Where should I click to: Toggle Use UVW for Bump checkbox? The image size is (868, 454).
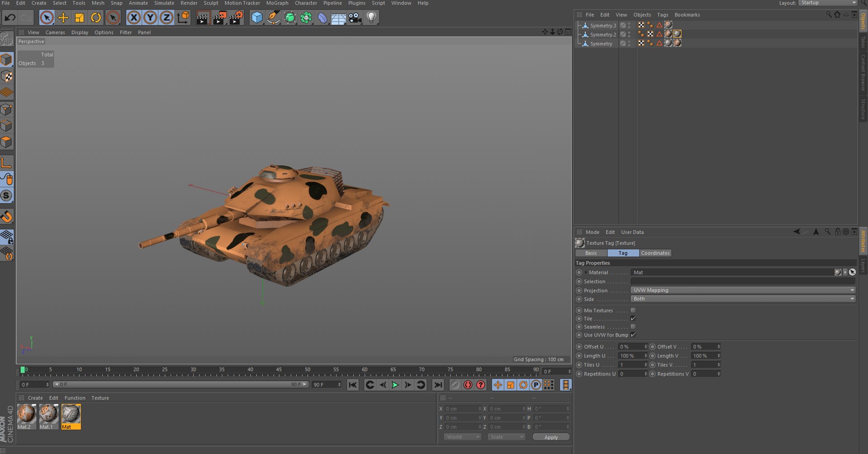coord(633,335)
